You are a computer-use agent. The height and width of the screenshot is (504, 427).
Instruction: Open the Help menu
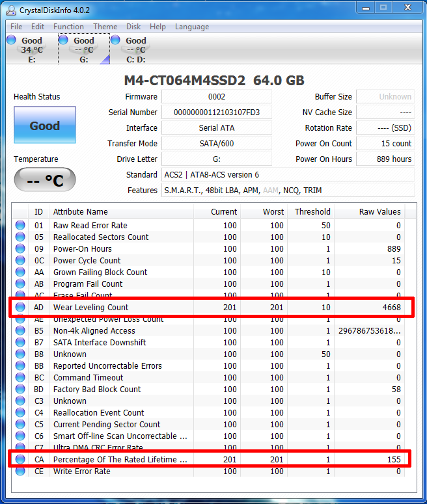(158, 27)
